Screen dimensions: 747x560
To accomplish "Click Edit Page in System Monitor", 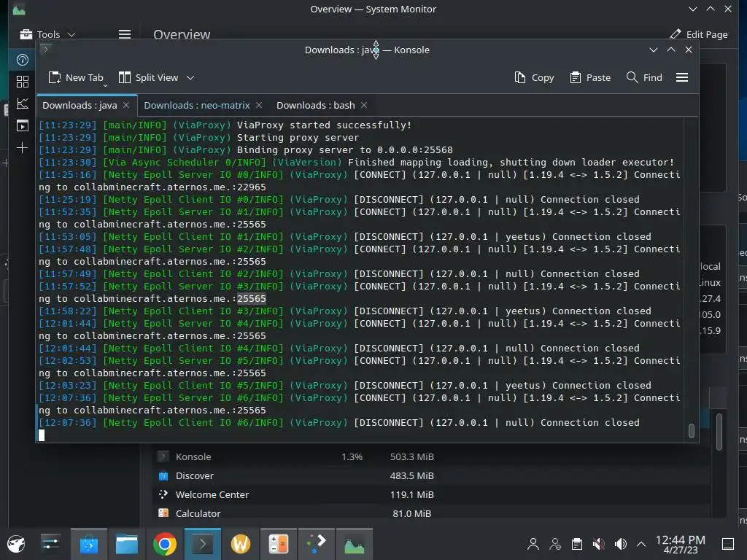I will click(x=698, y=34).
